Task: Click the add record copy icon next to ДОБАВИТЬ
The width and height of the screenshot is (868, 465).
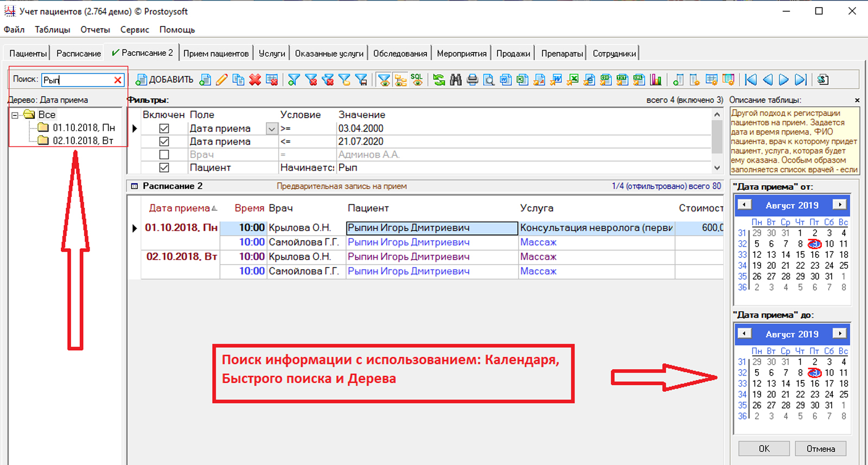Action: tap(205, 80)
